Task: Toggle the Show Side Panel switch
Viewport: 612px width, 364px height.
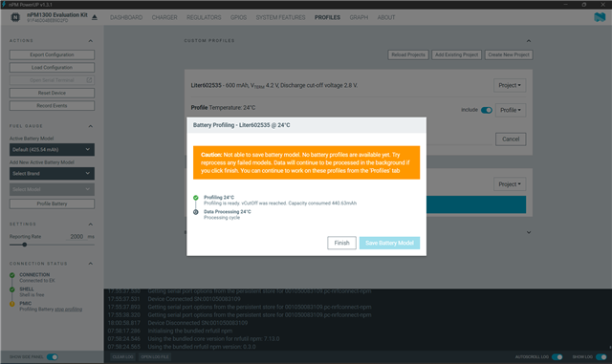Action: 53,356
